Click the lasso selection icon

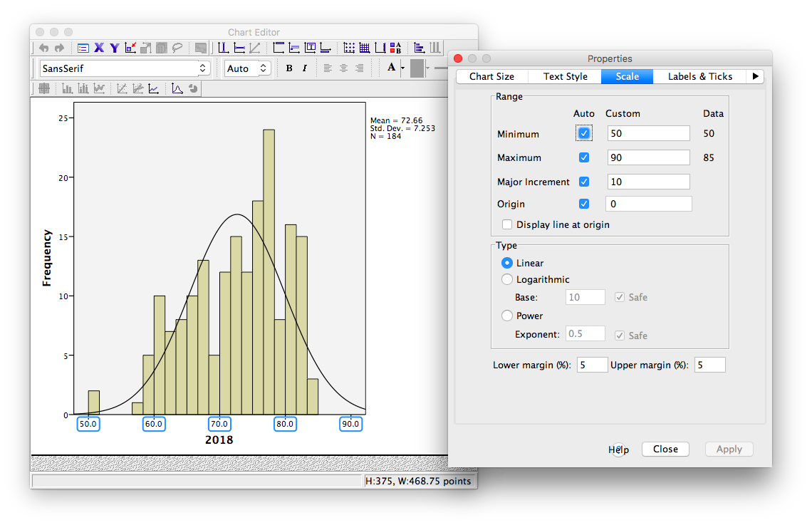(x=177, y=48)
